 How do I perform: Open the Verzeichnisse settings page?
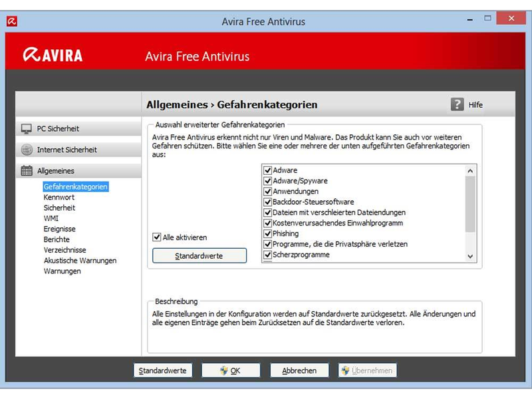click(65, 250)
